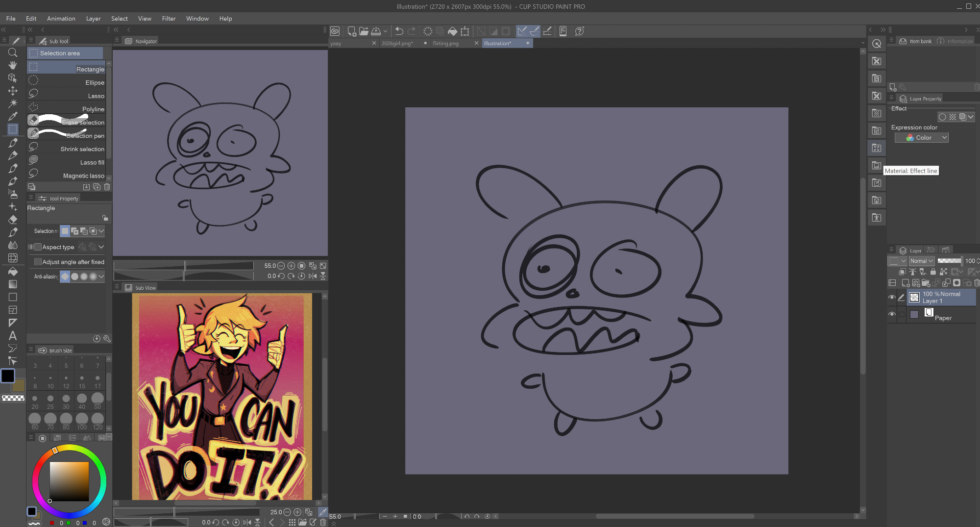Click the black main color swatch
980x527 pixels.
[8, 376]
